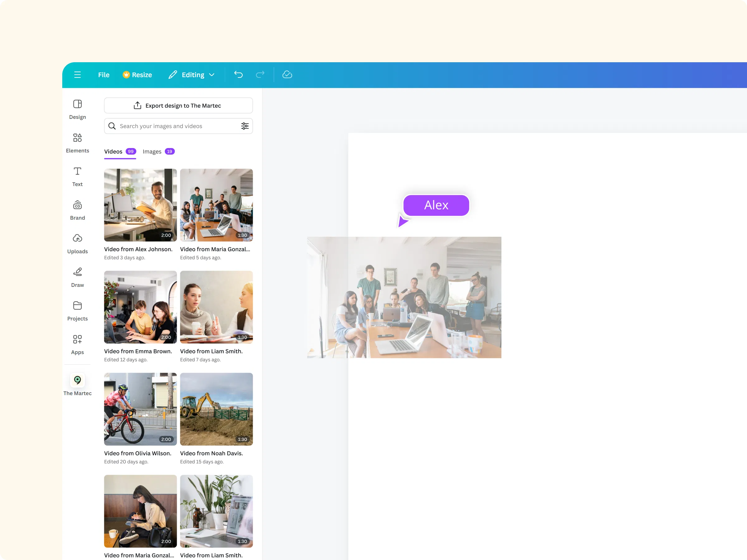Select the Draw sidebar tool
The width and height of the screenshot is (747, 560).
(77, 278)
